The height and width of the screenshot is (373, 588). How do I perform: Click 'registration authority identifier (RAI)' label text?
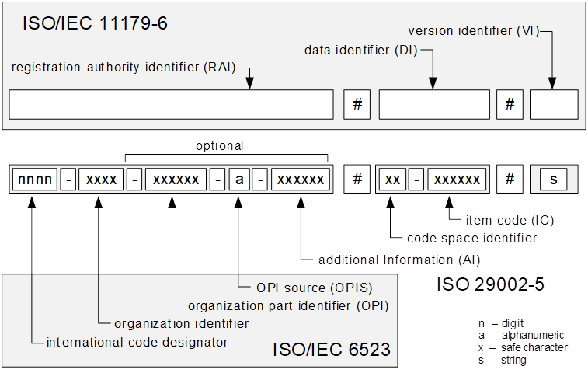pyautogui.click(x=124, y=68)
